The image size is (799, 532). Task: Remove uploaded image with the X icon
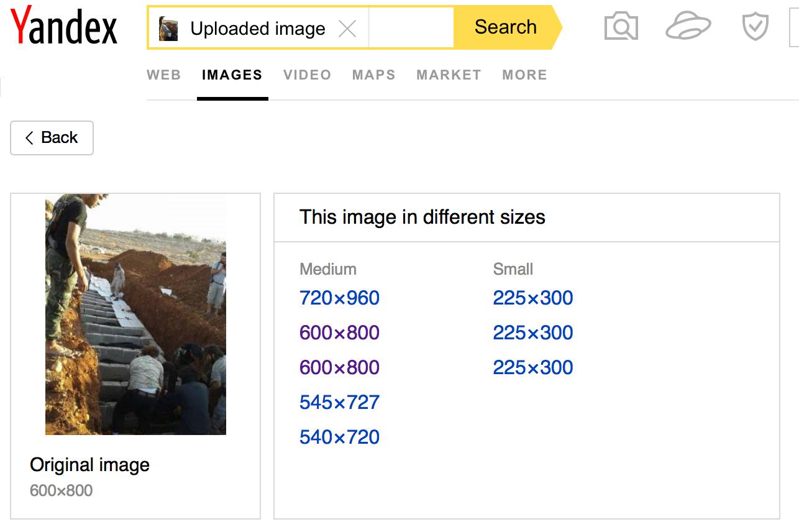(x=347, y=29)
